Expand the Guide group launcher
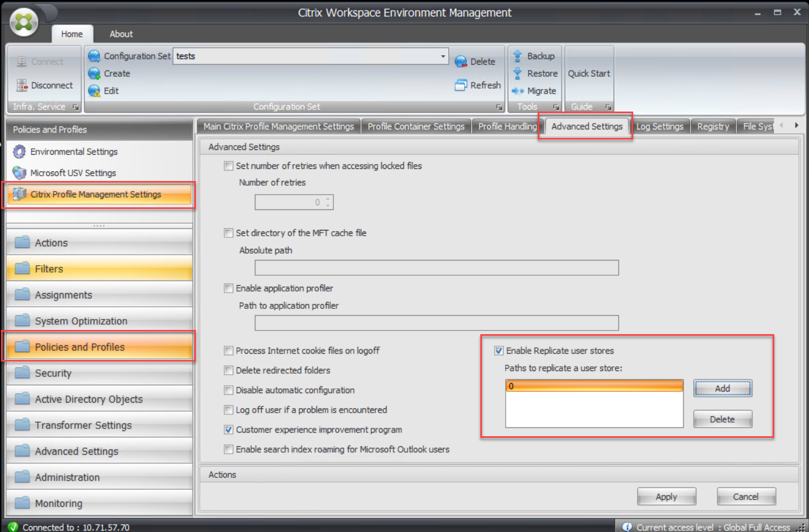This screenshot has width=809, height=532. [608, 107]
